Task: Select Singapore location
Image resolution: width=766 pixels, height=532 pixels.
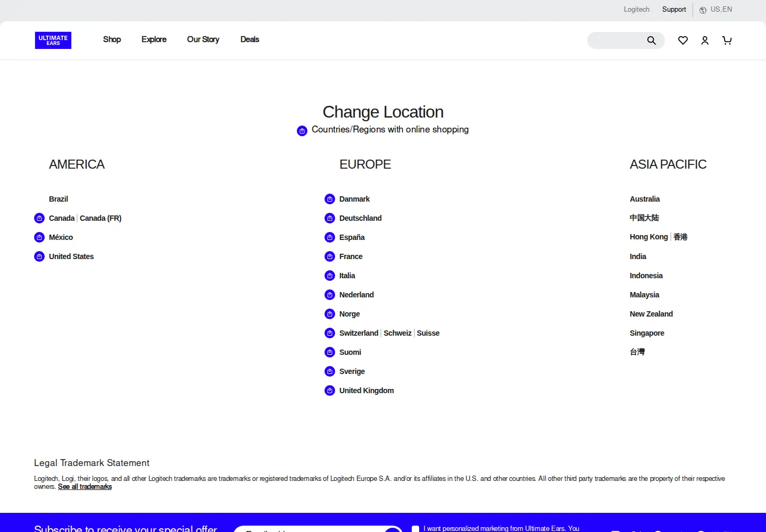Action: 647,333
